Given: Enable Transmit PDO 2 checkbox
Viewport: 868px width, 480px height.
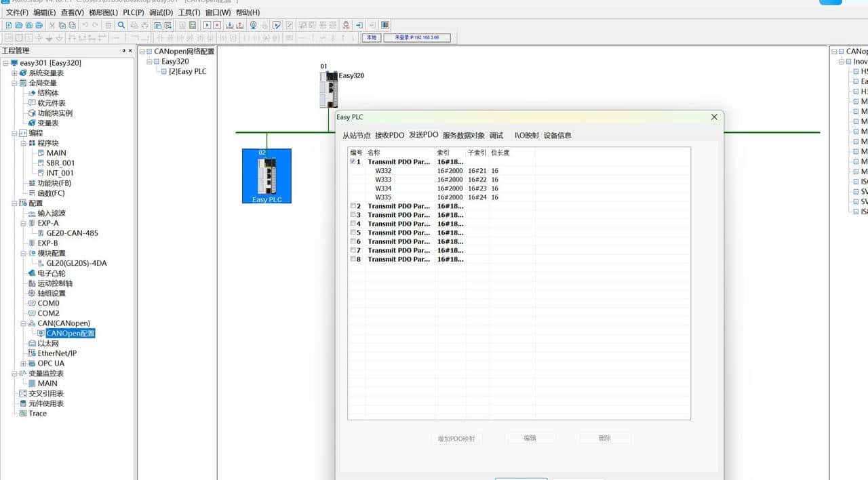Looking at the screenshot, I should (x=352, y=206).
